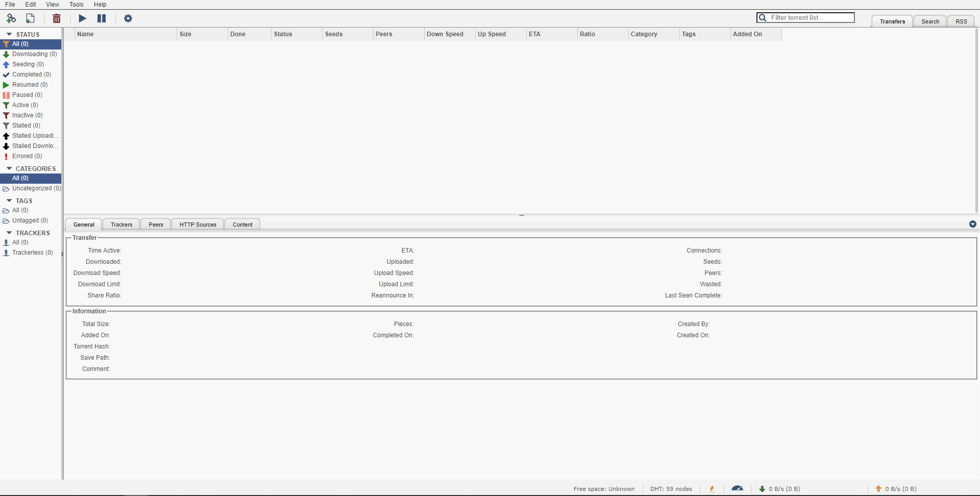The width and height of the screenshot is (980, 496).
Task: Open the Peers tab in details panel
Action: tap(156, 225)
